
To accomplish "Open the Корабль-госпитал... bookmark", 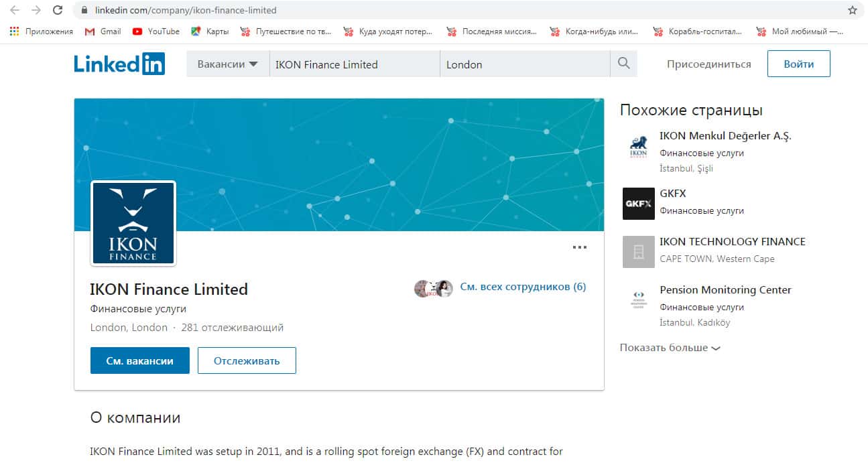I will click(x=698, y=31).
